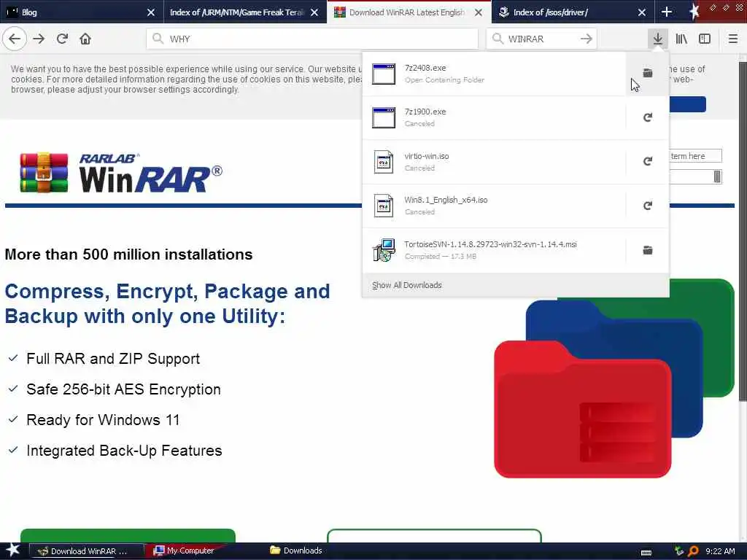Go back to the previous page
The height and width of the screenshot is (560, 747).
click(15, 39)
